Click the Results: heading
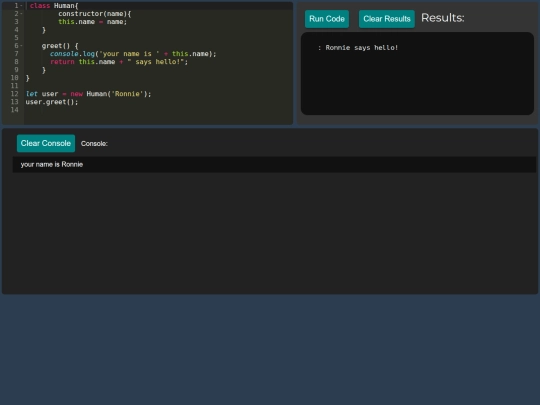Screen dimensions: 540x405 [x=443, y=18]
